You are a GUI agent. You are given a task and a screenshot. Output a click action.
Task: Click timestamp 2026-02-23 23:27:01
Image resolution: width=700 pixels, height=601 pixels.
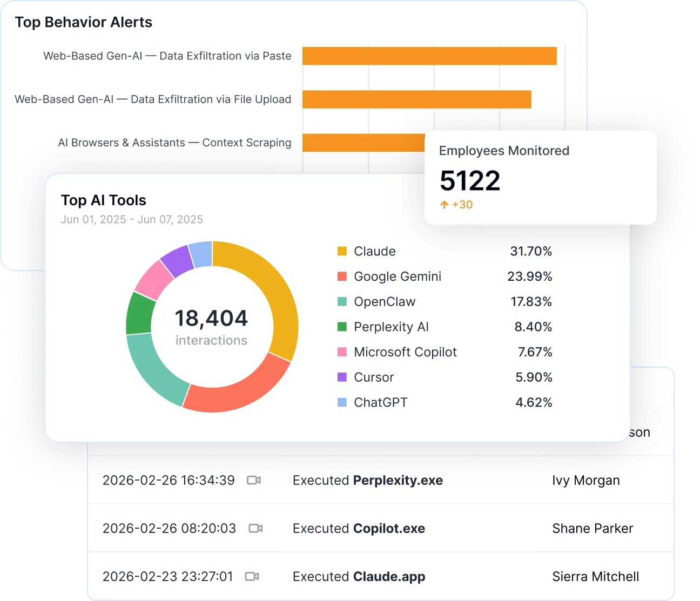click(167, 576)
